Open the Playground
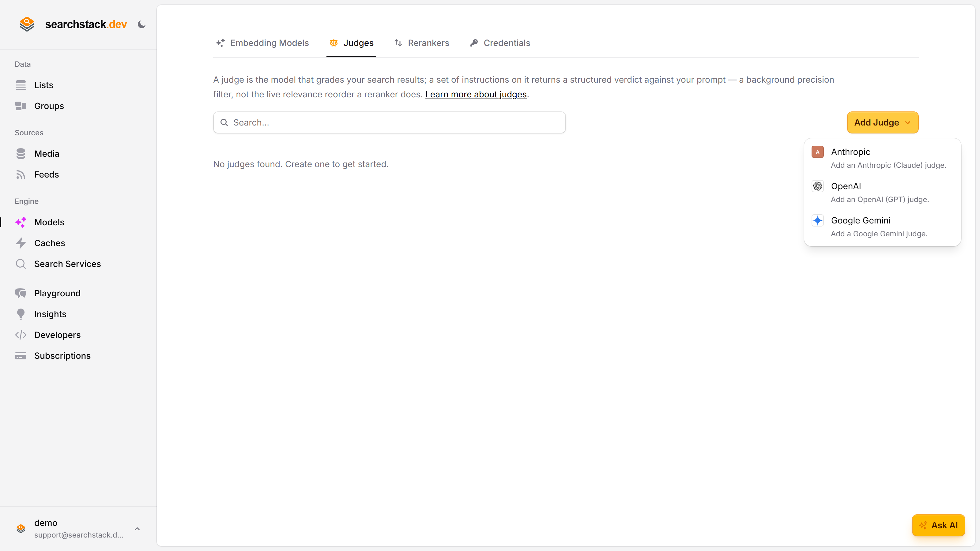This screenshot has height=551, width=980. (58, 293)
